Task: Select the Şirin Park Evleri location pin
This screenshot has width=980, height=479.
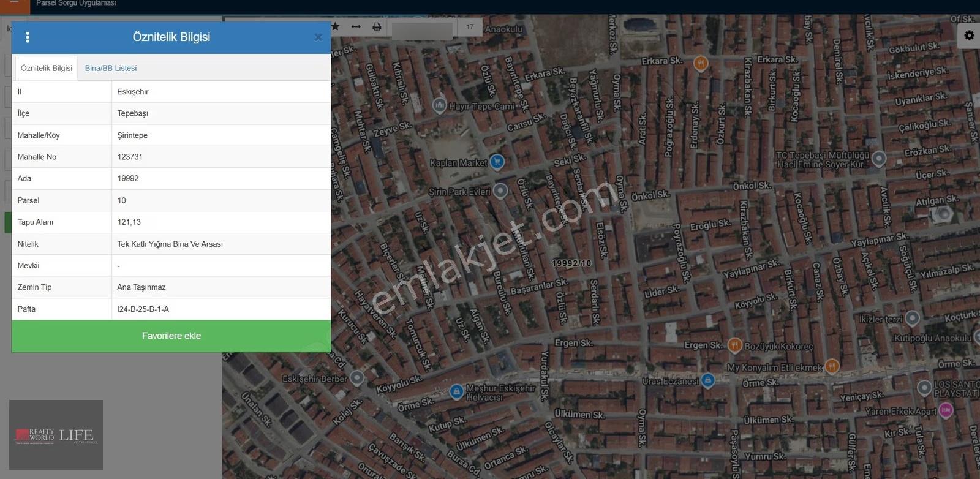Action: point(500,190)
